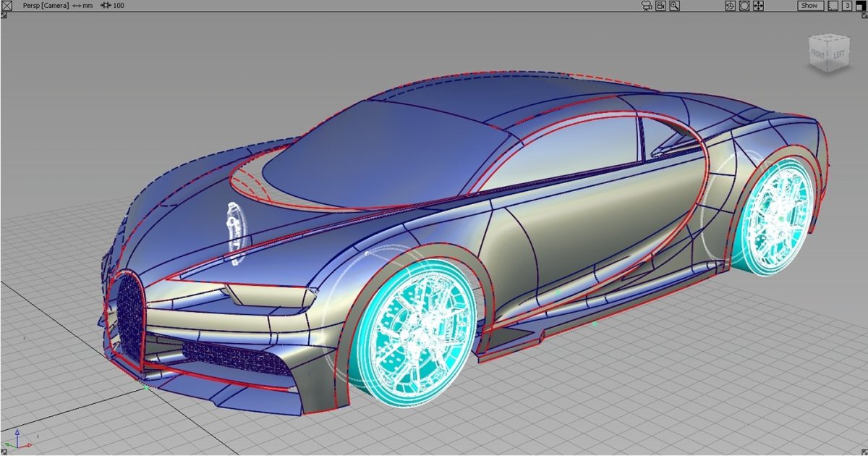This screenshot has height=456, width=868.
Task: Click the Persp [Camera] view label
Action: [x=46, y=5]
